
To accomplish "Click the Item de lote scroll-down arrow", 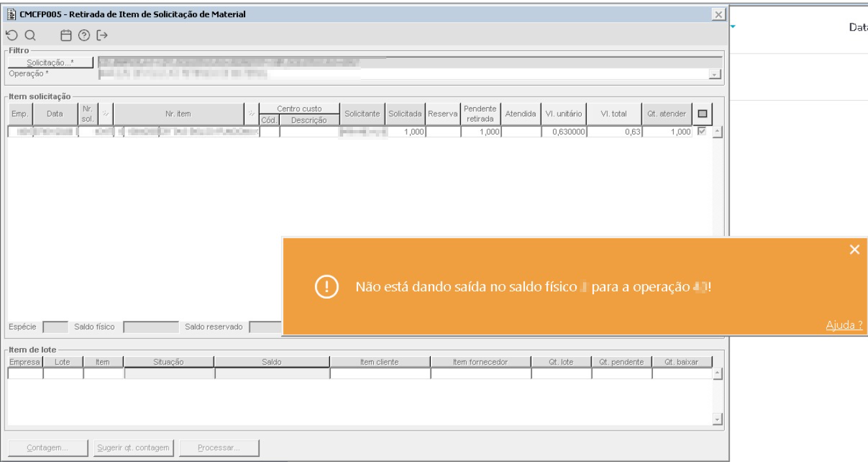I will [x=716, y=420].
